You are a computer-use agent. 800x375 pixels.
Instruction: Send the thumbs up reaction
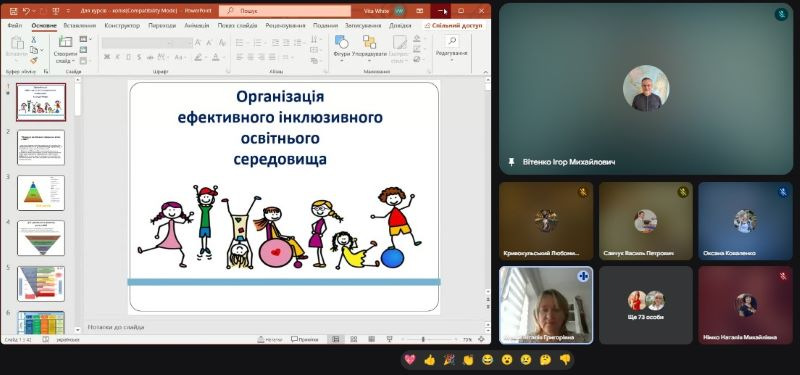[429, 360]
